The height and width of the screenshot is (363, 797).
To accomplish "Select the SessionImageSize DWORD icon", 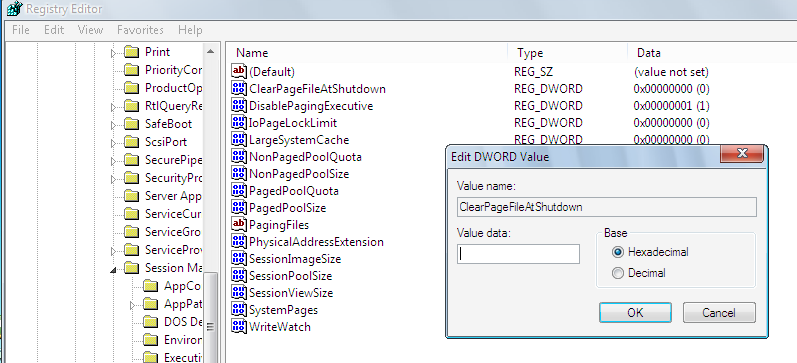I will 238,258.
